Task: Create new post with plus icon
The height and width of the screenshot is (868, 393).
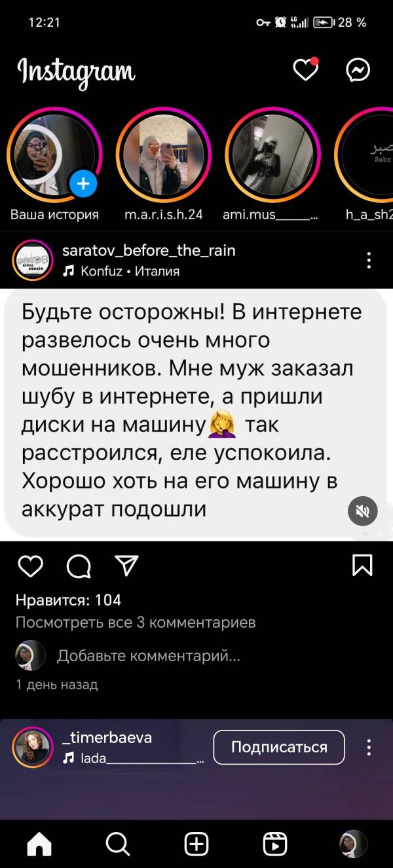Action: click(196, 844)
